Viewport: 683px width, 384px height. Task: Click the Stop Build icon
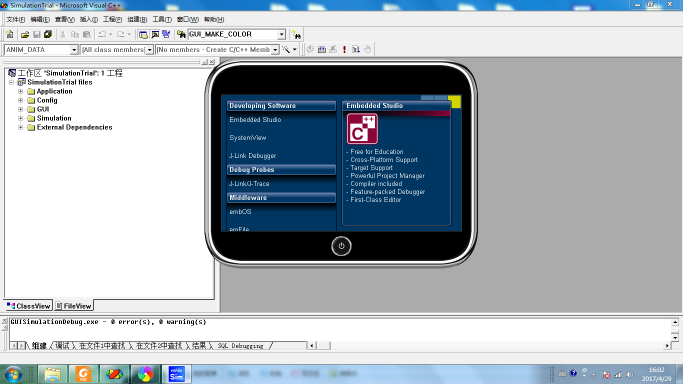333,49
